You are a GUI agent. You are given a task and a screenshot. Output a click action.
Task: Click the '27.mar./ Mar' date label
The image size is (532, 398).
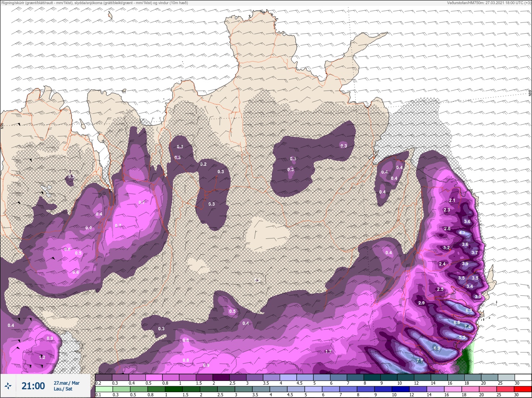tap(66, 383)
